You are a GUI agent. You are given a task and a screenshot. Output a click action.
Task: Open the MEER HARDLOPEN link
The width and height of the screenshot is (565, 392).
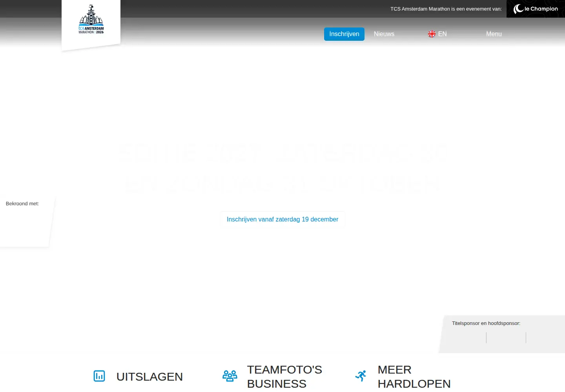(414, 377)
